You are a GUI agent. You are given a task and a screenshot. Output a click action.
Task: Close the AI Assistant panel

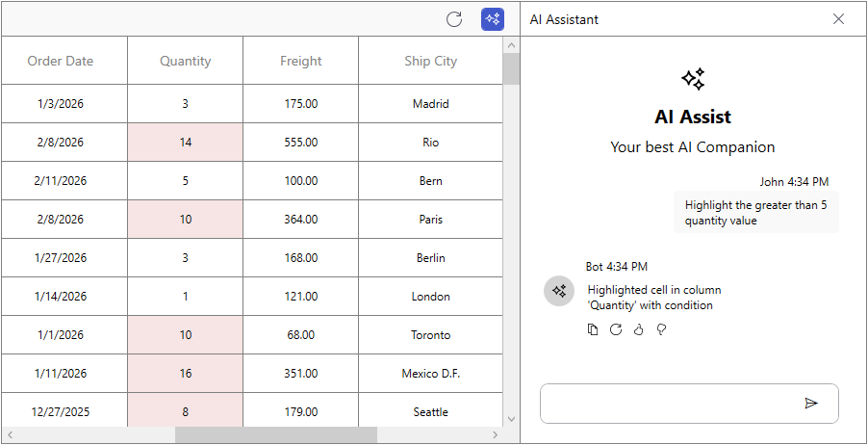(839, 19)
